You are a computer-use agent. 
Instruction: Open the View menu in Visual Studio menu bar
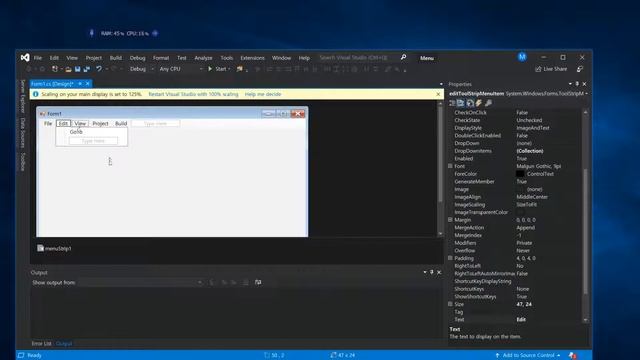pos(72,58)
